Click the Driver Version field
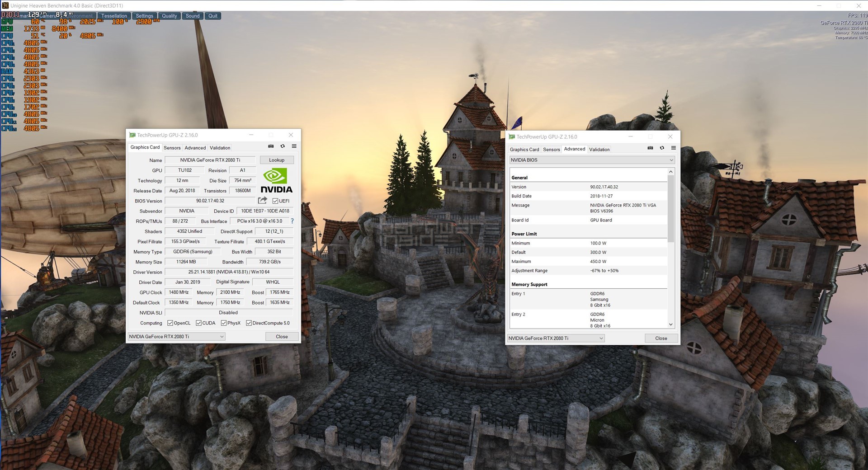Viewport: 868px width, 470px height. 229,272
